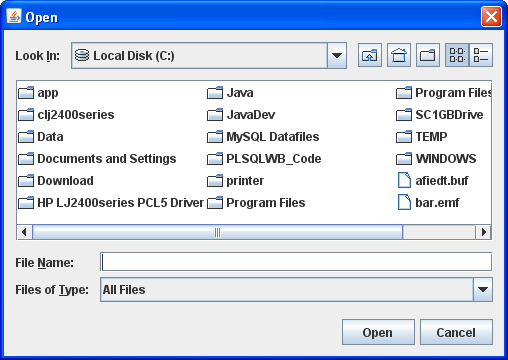Click the 'clj2400series' folder name
The height and width of the screenshot is (360, 508).
[76, 115]
